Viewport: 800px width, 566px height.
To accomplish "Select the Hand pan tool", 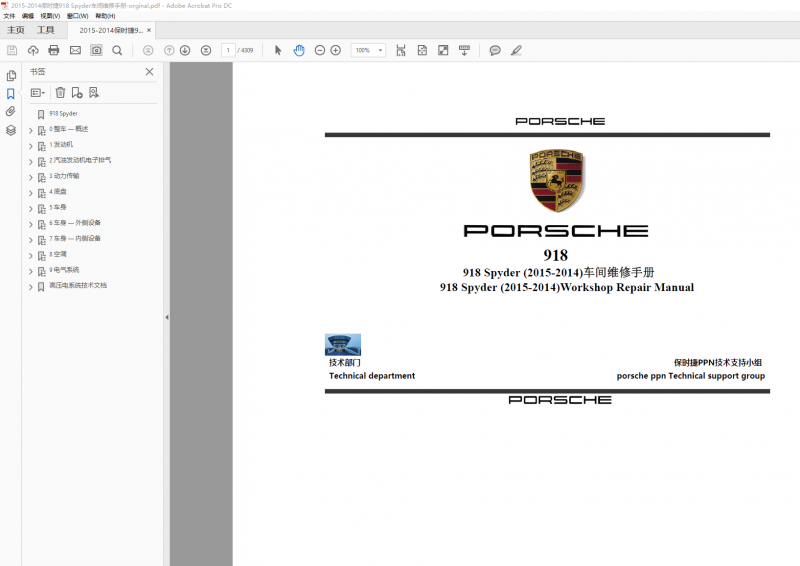I will pyautogui.click(x=299, y=50).
